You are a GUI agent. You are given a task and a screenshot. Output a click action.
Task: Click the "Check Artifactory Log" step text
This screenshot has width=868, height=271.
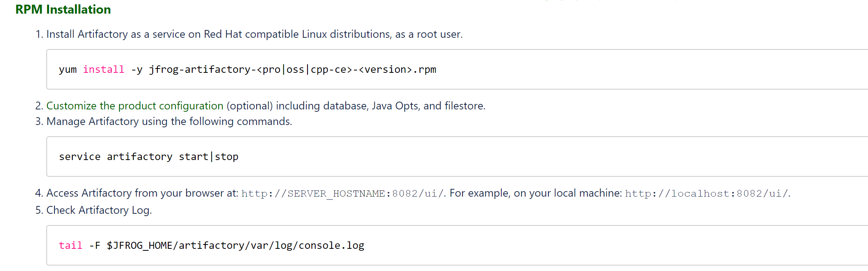pyautogui.click(x=99, y=210)
